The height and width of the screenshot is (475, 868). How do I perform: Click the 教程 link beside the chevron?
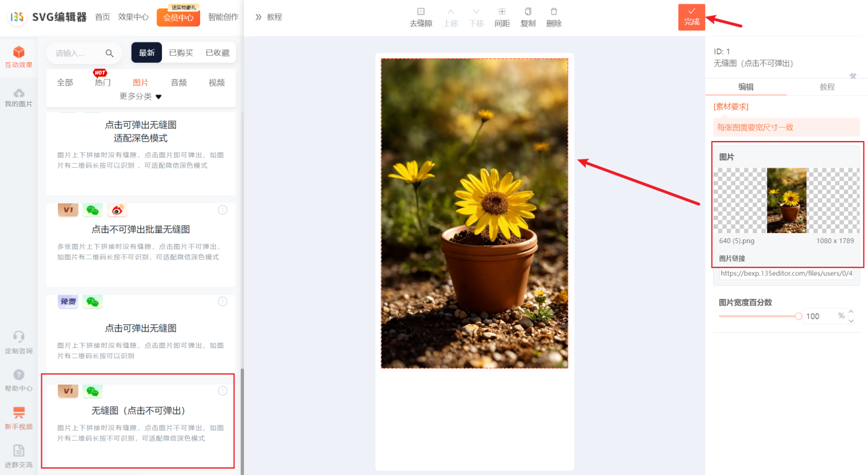pos(275,17)
